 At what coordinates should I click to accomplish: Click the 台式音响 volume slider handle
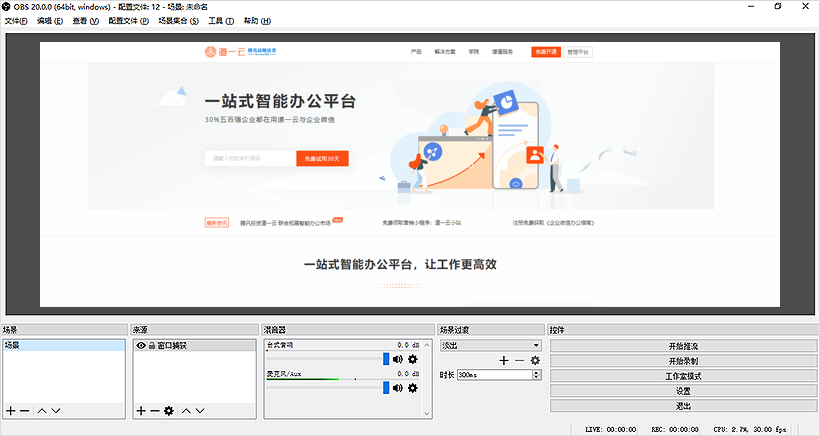[385, 359]
